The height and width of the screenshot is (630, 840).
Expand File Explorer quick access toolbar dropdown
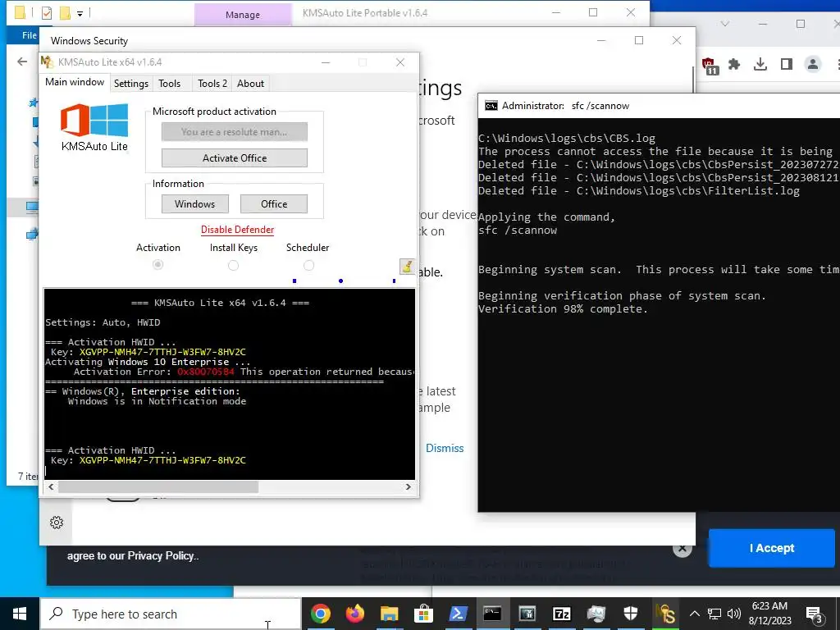click(80, 13)
